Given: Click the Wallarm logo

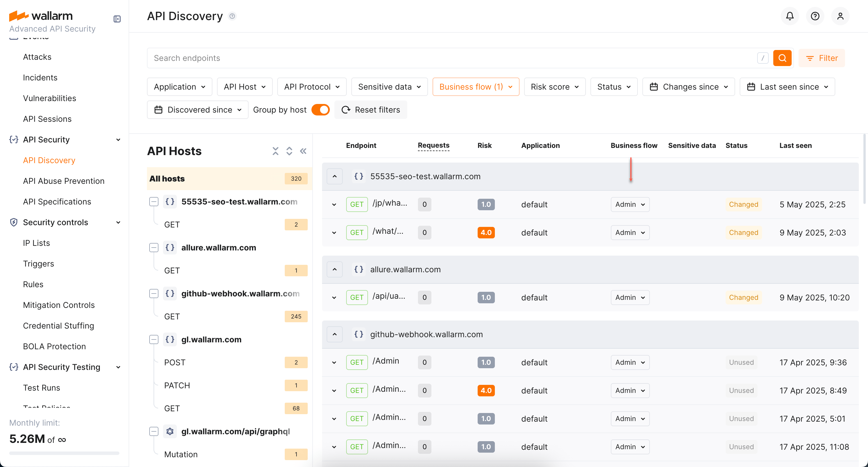Looking at the screenshot, I should 41,16.
